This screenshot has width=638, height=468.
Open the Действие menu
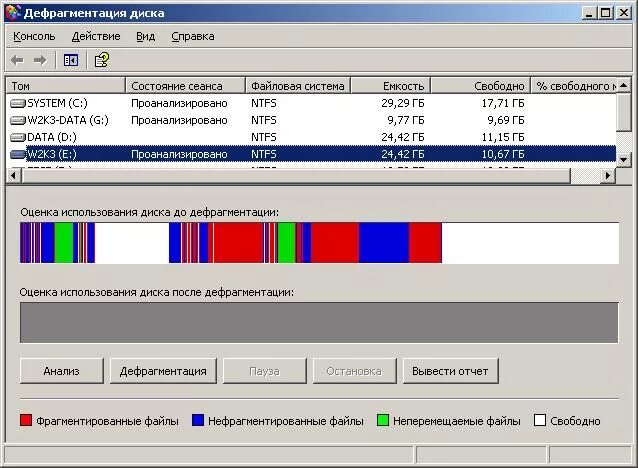pos(96,36)
